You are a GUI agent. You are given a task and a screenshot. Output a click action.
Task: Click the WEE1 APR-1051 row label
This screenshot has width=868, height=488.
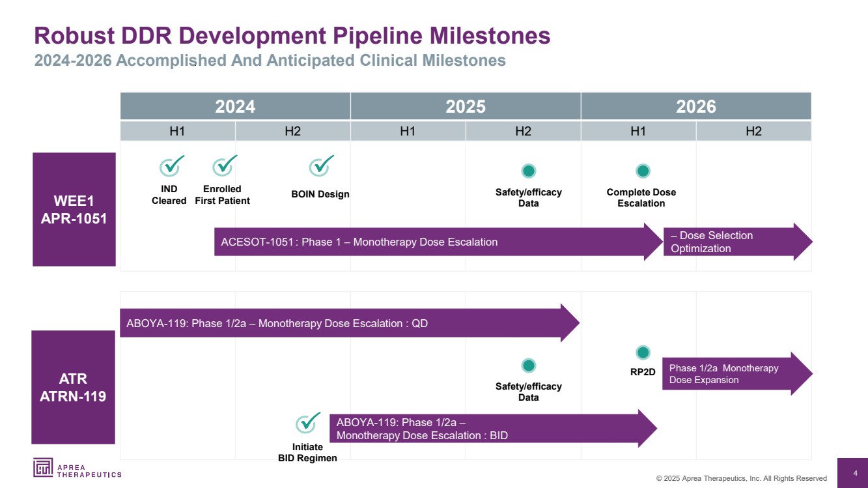click(x=74, y=209)
